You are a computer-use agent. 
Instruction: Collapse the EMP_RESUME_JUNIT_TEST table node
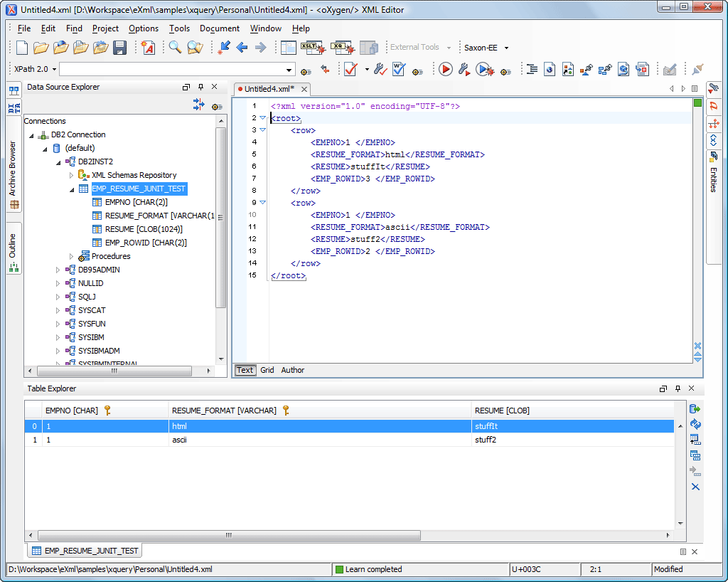click(71, 189)
